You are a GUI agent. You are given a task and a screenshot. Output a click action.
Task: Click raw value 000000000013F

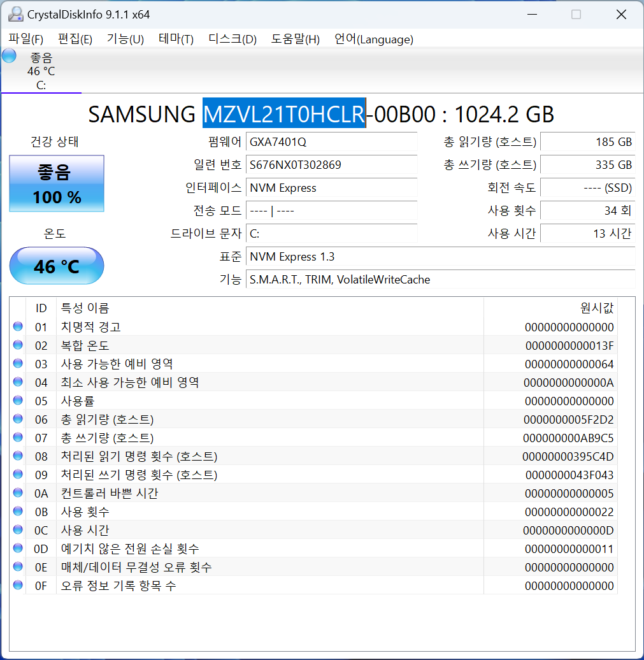[x=569, y=346]
